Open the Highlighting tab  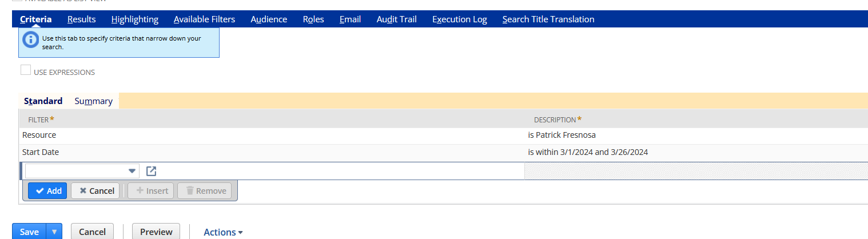click(135, 19)
